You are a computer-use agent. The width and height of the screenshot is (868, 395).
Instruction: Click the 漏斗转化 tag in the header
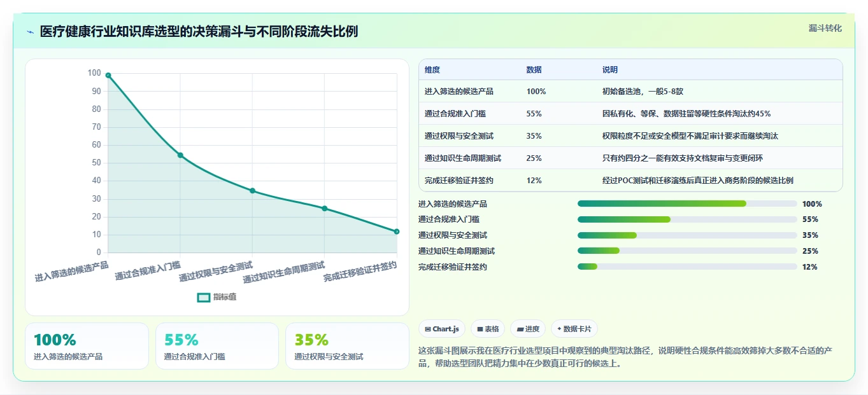pos(825,28)
